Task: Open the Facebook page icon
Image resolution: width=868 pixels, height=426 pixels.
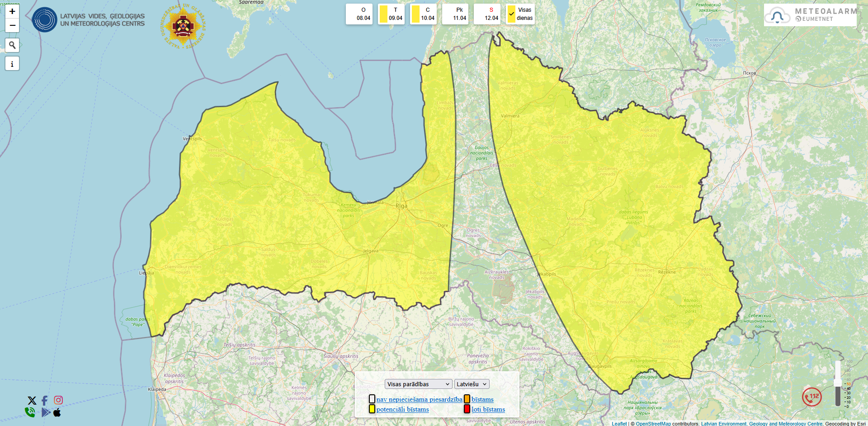Action: [x=45, y=401]
